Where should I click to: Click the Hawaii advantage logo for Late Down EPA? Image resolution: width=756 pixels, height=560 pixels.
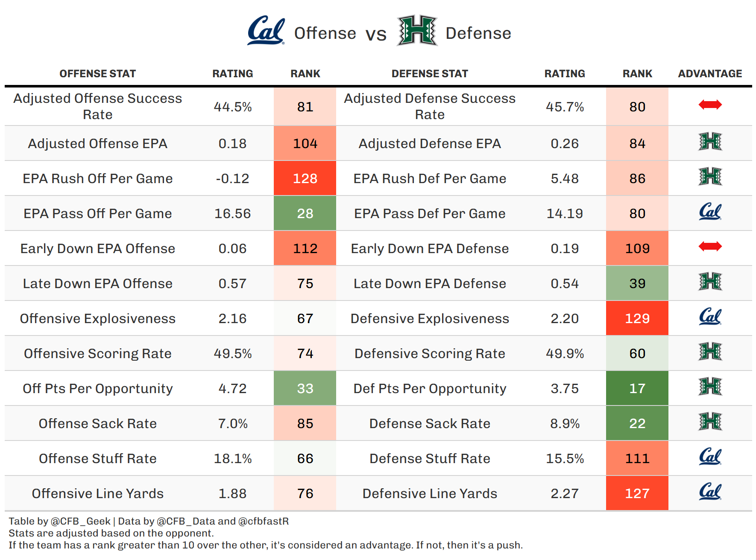710,282
